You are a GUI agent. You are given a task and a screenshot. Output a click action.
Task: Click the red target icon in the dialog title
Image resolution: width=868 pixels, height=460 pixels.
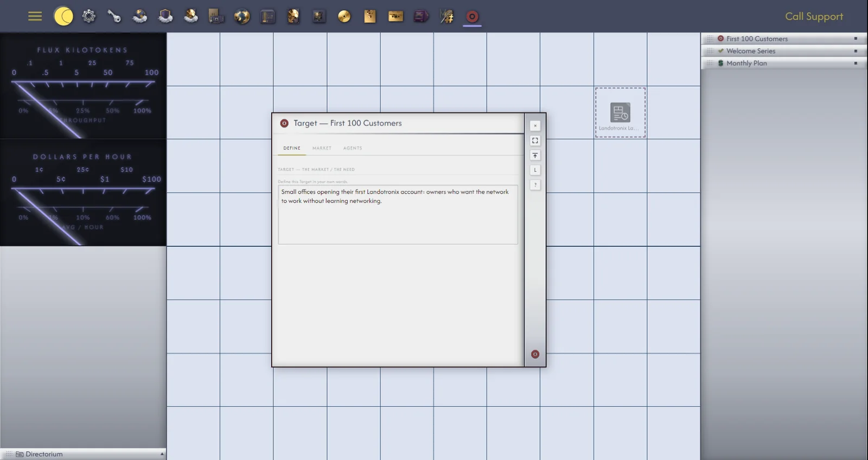tap(284, 123)
